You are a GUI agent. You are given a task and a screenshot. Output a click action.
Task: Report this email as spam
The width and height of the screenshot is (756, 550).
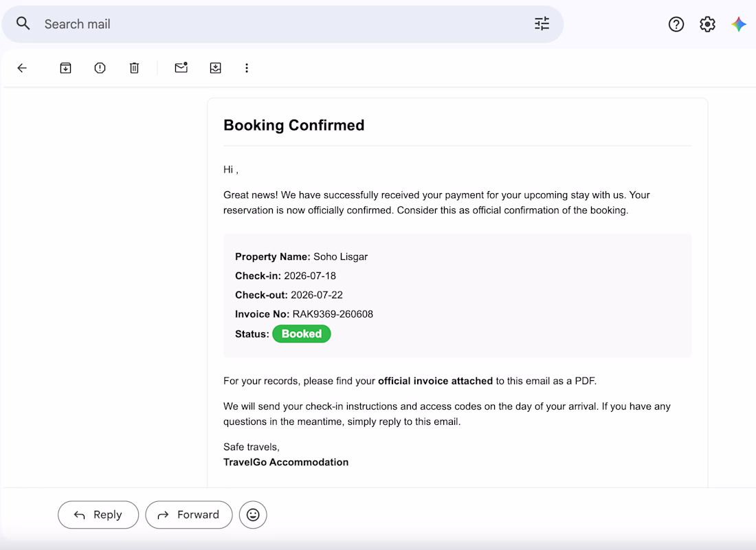(100, 68)
